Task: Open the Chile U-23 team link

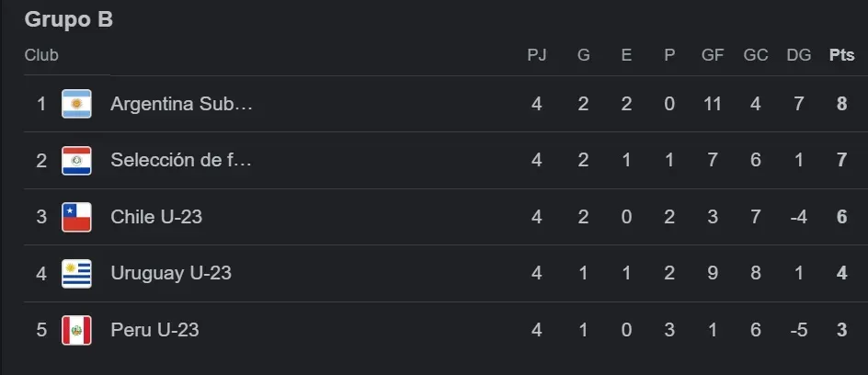Action: pos(156,217)
